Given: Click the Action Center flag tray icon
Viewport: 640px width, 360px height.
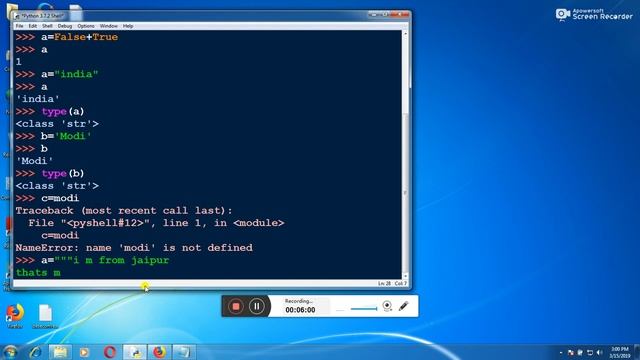Looking at the screenshot, I should click(x=571, y=353).
